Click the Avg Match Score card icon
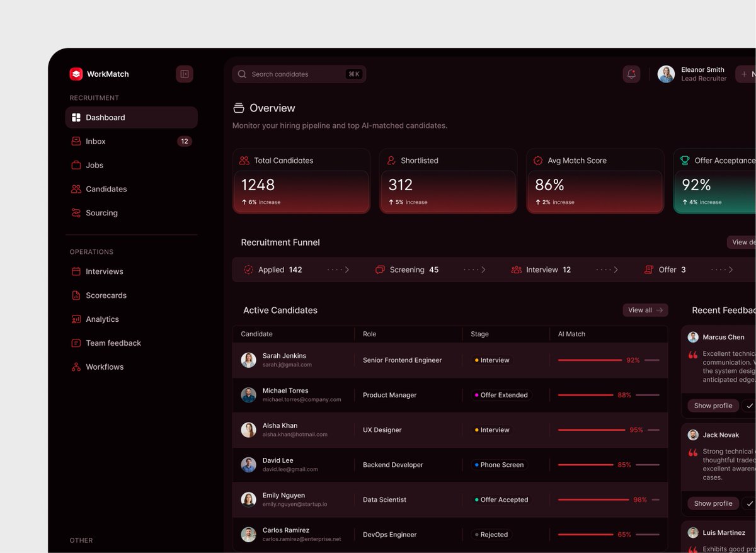Image resolution: width=756 pixels, height=553 pixels. point(538,161)
